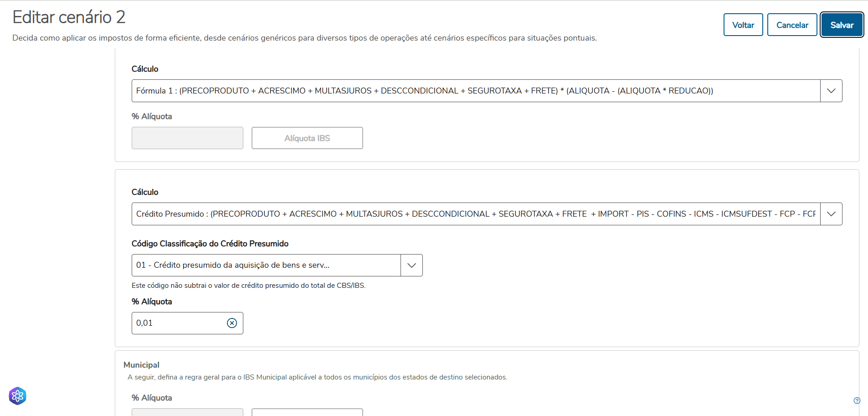Click the Cálculo label above Crédito Presumido

(x=145, y=192)
